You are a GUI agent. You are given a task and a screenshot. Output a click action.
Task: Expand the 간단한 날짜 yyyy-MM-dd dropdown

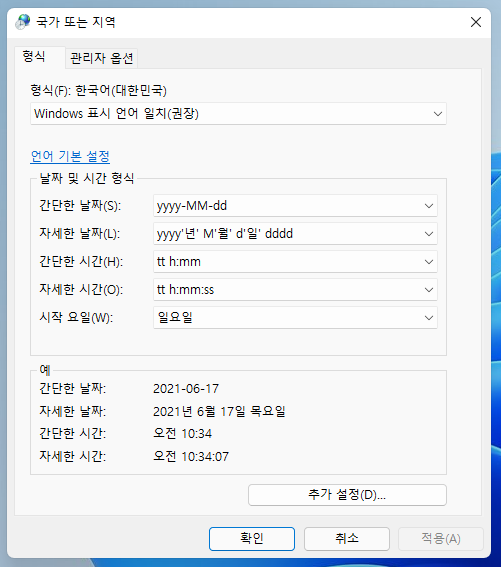pos(295,206)
